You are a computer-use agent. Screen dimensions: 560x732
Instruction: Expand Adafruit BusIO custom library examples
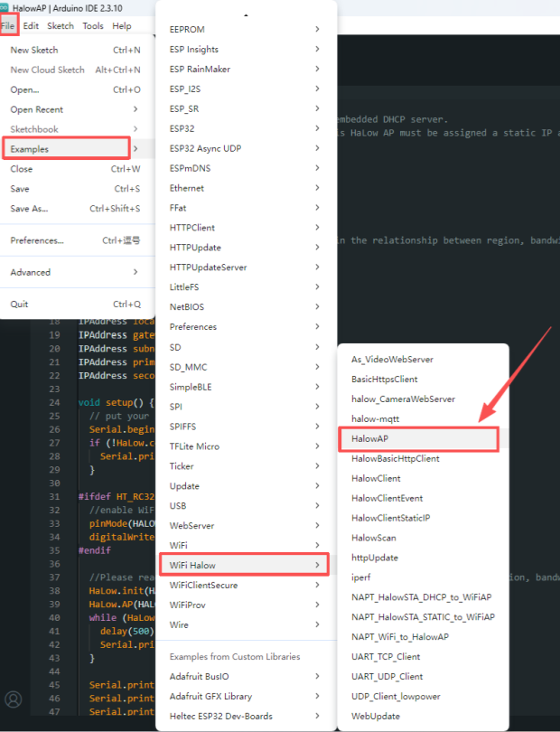246,677
